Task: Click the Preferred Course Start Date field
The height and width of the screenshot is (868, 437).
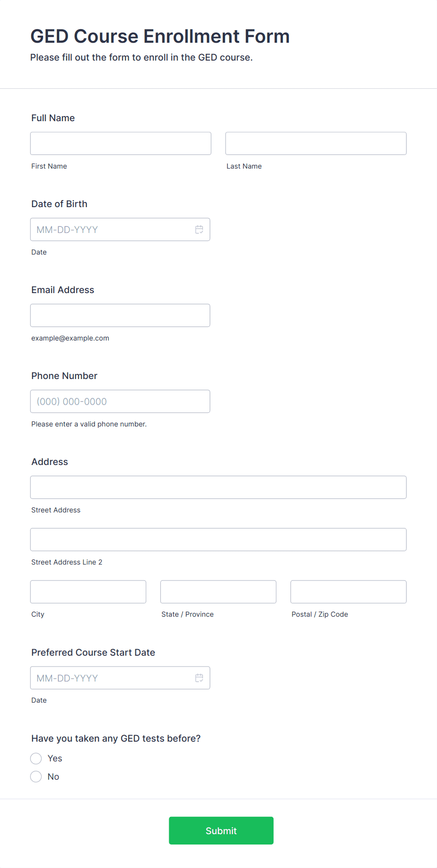Action: (x=120, y=678)
